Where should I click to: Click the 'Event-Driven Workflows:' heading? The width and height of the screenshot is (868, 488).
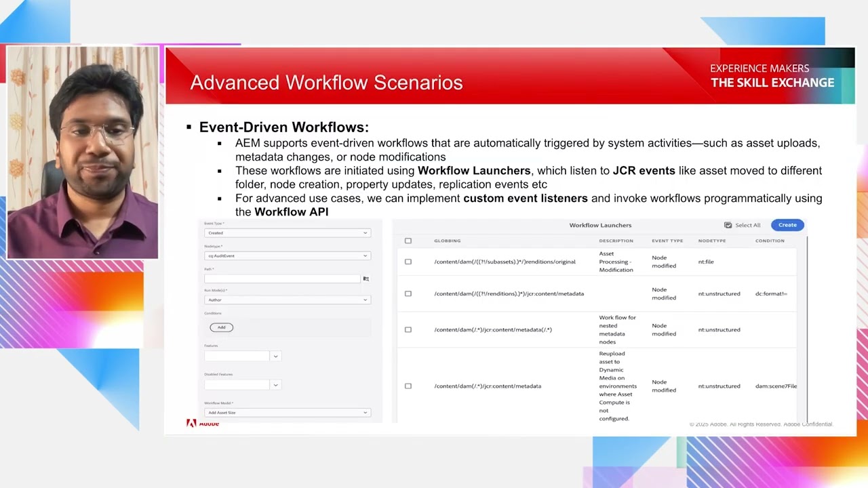[284, 127]
